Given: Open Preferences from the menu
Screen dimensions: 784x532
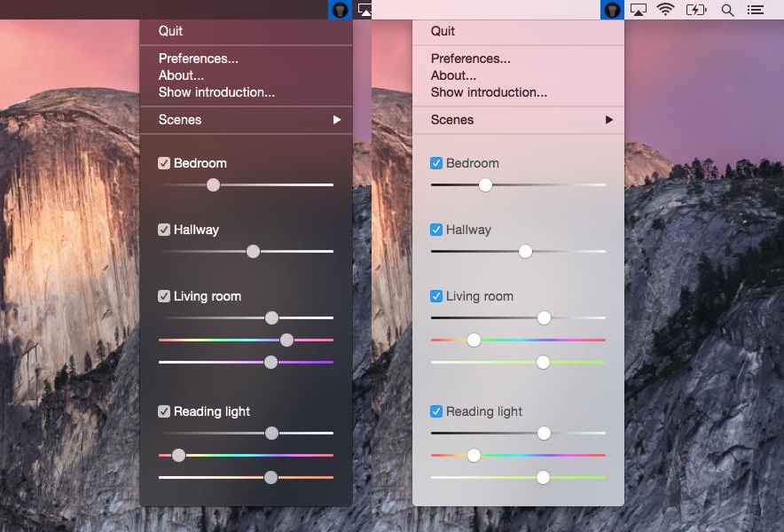Looking at the screenshot, I should tap(198, 59).
